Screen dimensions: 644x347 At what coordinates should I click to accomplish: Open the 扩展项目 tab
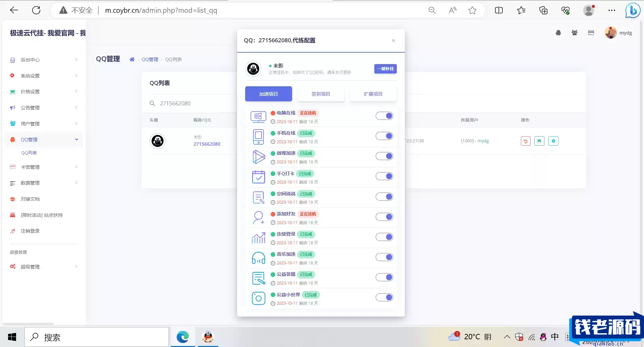pos(373,94)
